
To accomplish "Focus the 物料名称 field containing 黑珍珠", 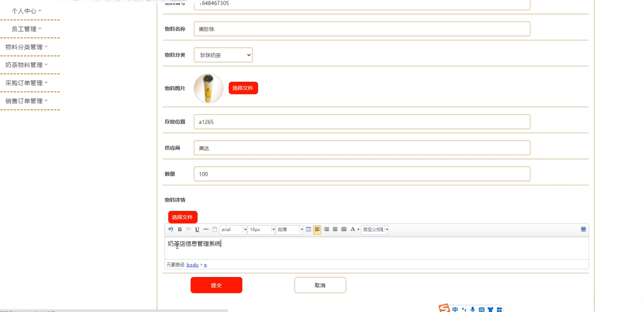I will click(x=362, y=29).
